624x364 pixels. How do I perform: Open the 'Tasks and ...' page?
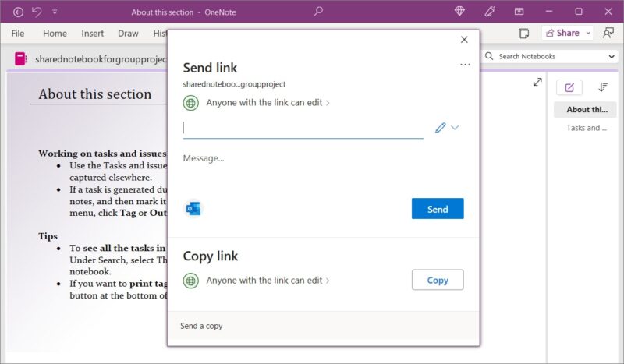click(x=585, y=128)
